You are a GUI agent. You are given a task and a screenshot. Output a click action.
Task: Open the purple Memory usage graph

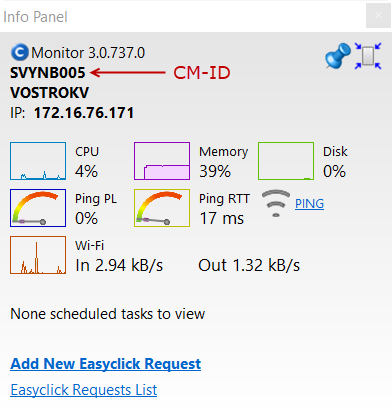click(x=162, y=161)
